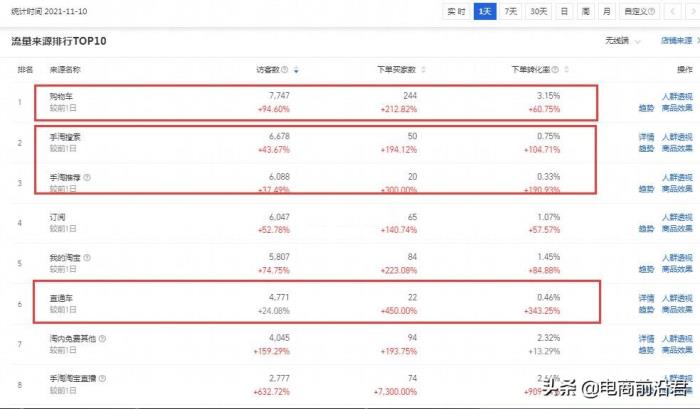Open 趋势 link for the 订阅 row

645,227
